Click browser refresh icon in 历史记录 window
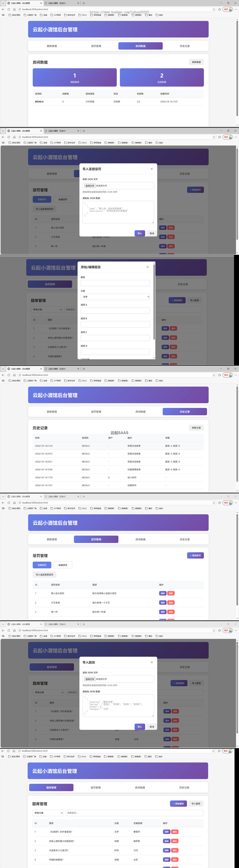The image size is (239, 868). 9,375
